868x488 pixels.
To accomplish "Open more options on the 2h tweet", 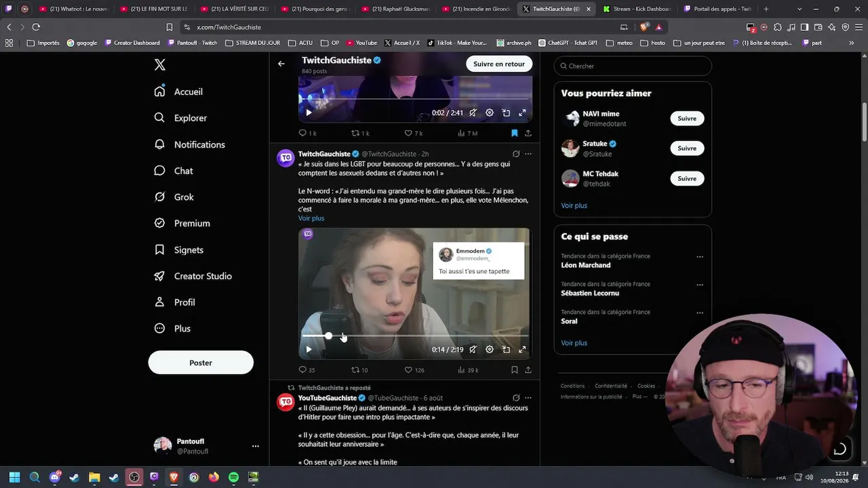I will [x=528, y=154].
